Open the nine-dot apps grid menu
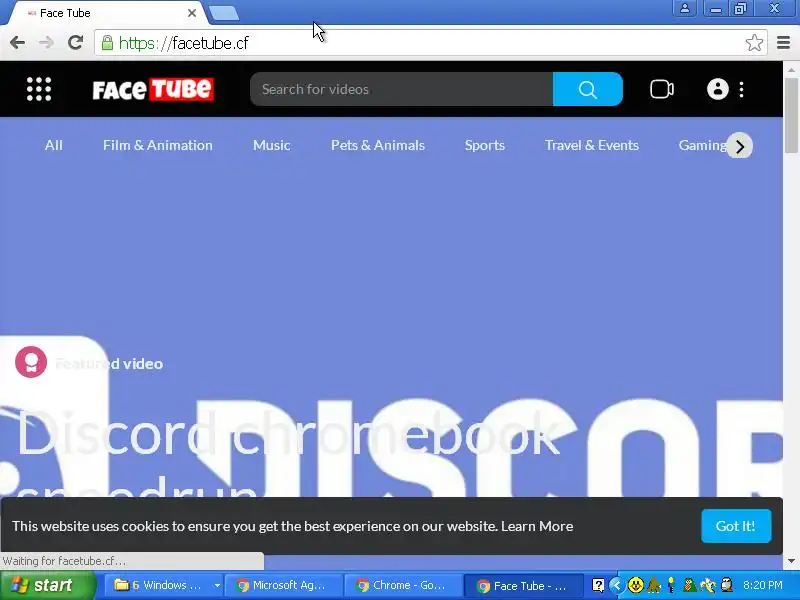The image size is (800, 600). pyautogui.click(x=39, y=89)
